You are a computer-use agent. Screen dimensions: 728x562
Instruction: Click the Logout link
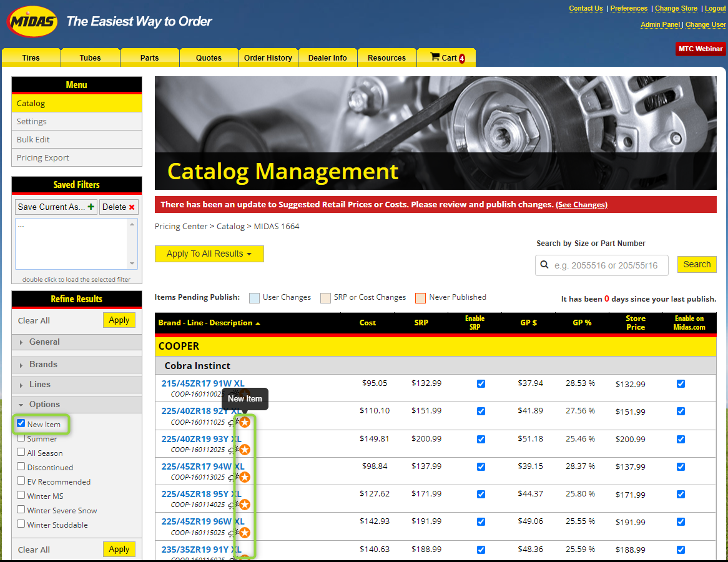(715, 8)
